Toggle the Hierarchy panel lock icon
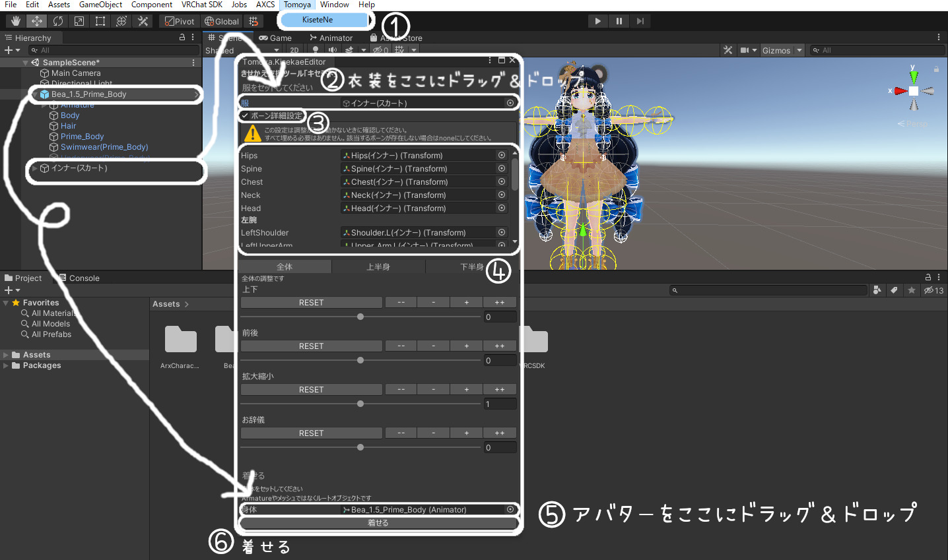Image resolution: width=948 pixels, height=560 pixels. 182,38
